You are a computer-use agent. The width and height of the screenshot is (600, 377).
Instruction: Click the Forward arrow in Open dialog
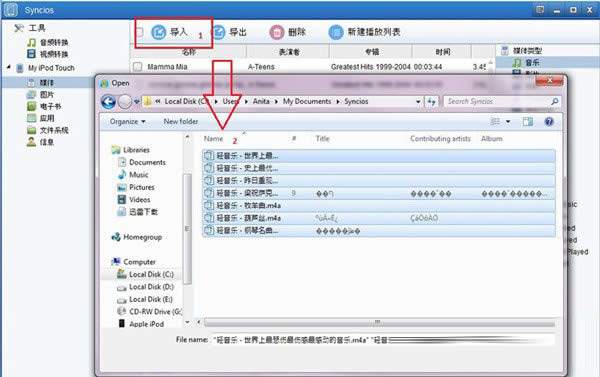click(x=125, y=102)
